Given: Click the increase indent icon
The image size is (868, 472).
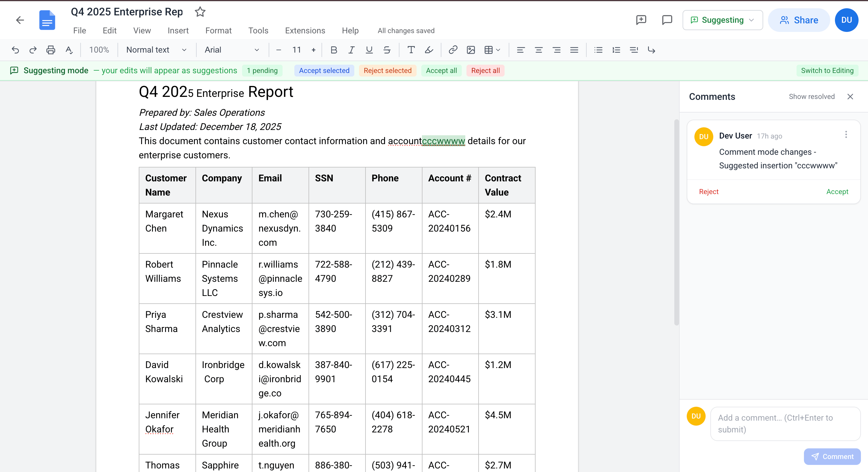Looking at the screenshot, I should 652,50.
